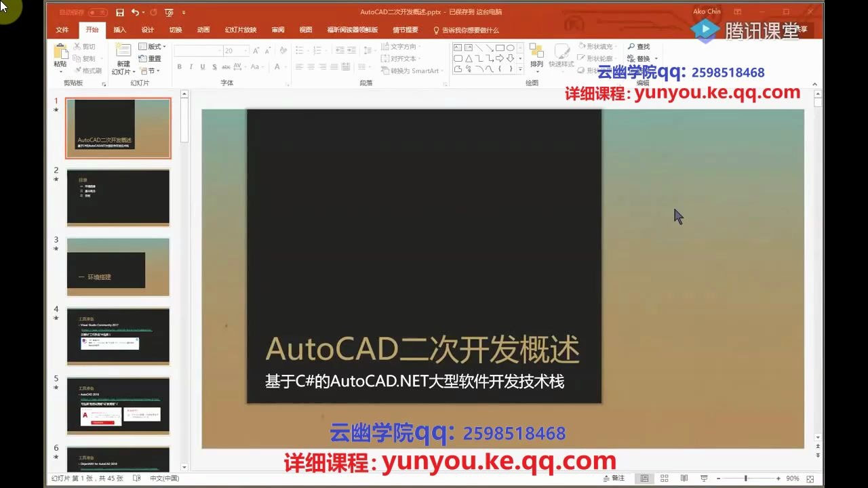
Task: Toggle Bold formatting
Action: (x=179, y=66)
